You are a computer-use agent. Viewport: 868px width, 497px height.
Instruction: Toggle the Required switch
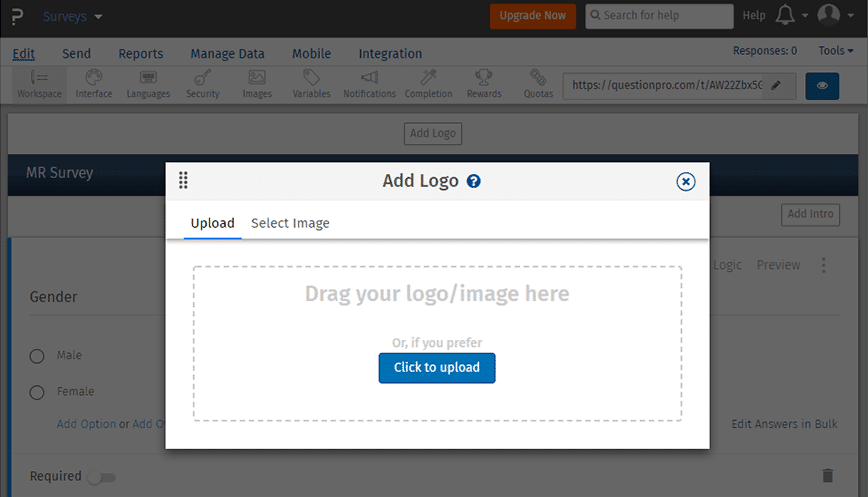[x=101, y=477]
